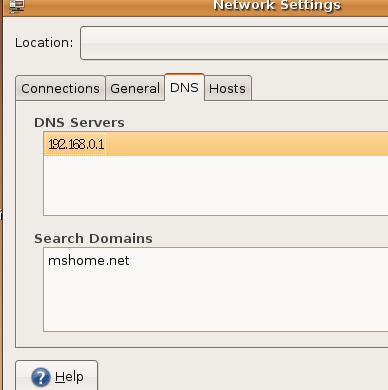Click the Location label
388x390 pixels.
44,43
